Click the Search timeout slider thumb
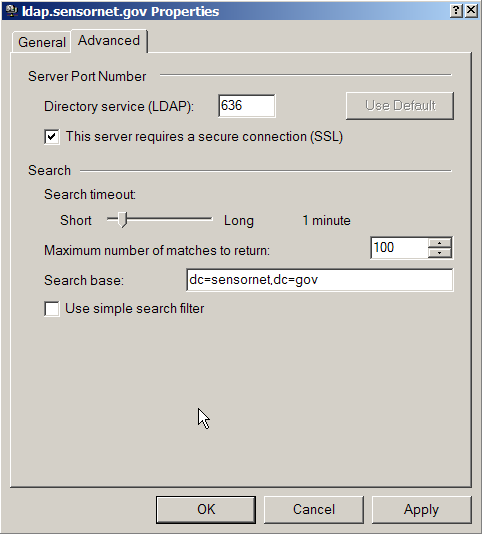 click(122, 220)
